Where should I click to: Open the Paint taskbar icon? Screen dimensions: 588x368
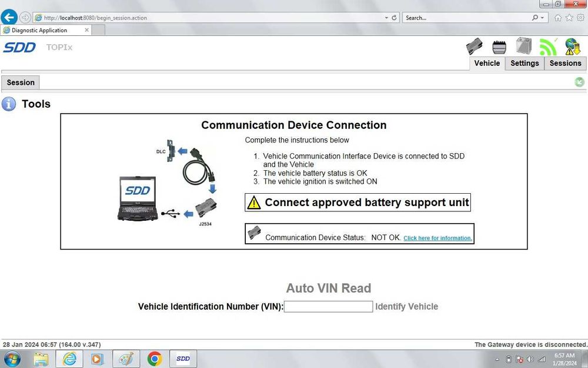(126, 359)
